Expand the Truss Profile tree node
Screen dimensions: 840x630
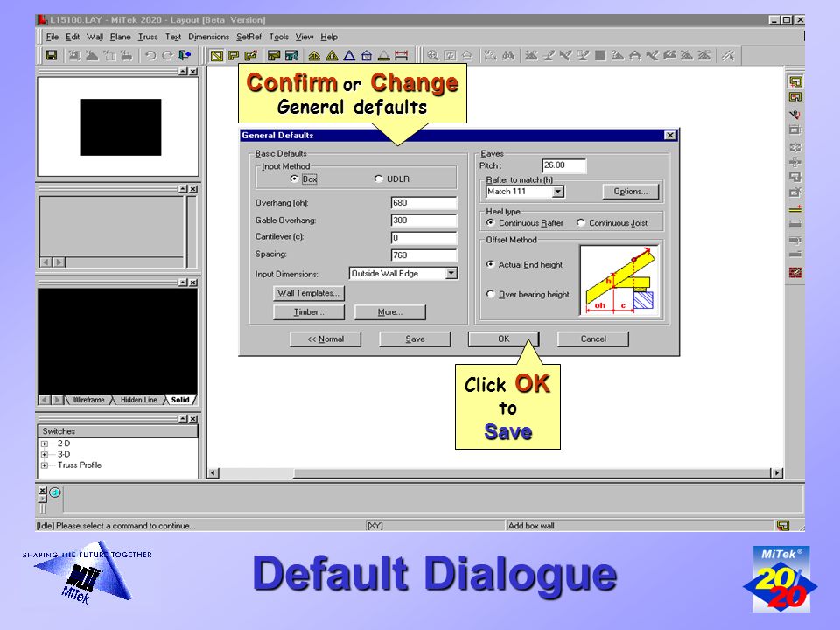[x=45, y=465]
